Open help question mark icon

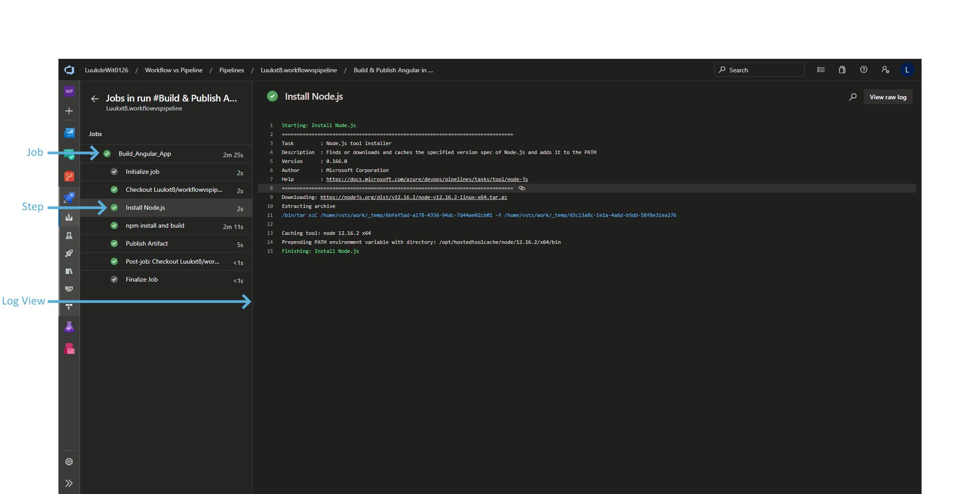[864, 70]
